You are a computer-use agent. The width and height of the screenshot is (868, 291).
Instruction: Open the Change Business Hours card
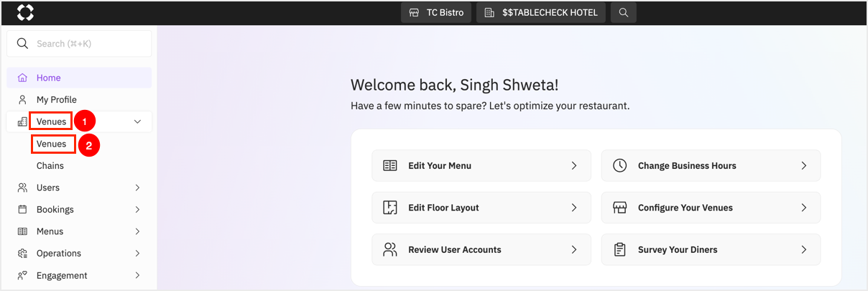pyautogui.click(x=711, y=166)
